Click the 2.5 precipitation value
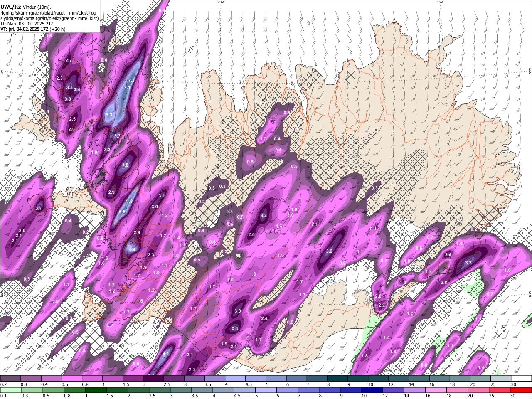532x399 pixels. (x=72, y=119)
